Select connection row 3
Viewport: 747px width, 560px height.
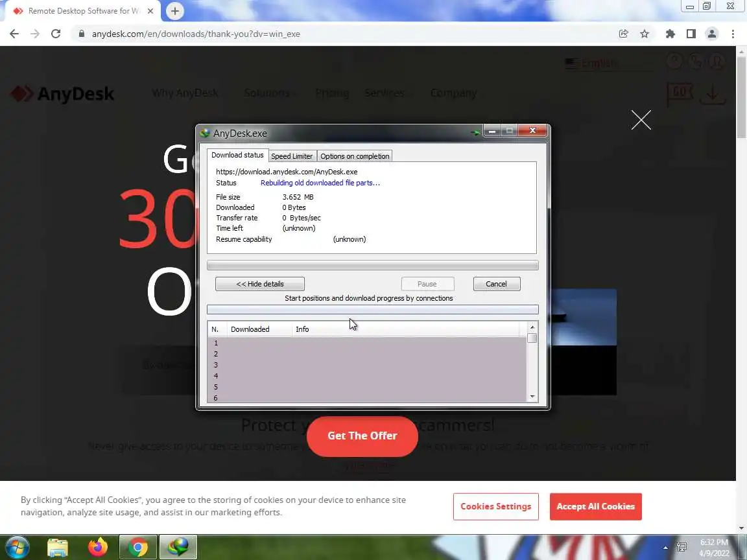pos(367,365)
